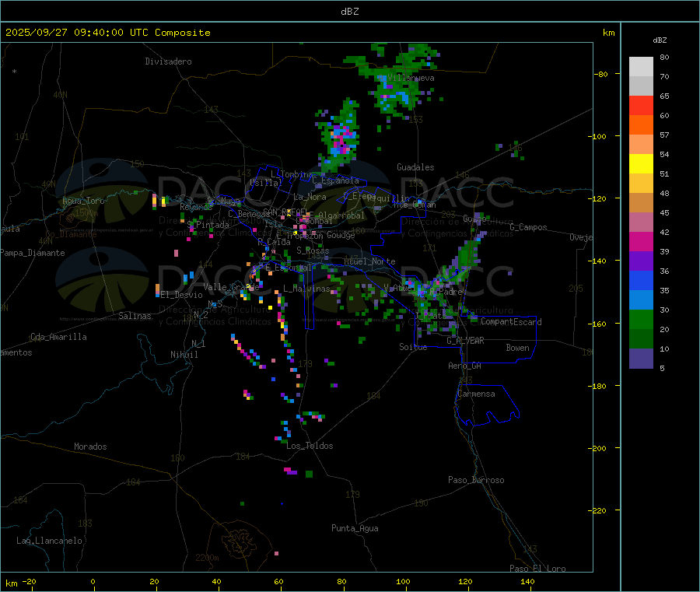
Task: Click the UTC Composite timestamp text
Action: pyautogui.click(x=107, y=33)
